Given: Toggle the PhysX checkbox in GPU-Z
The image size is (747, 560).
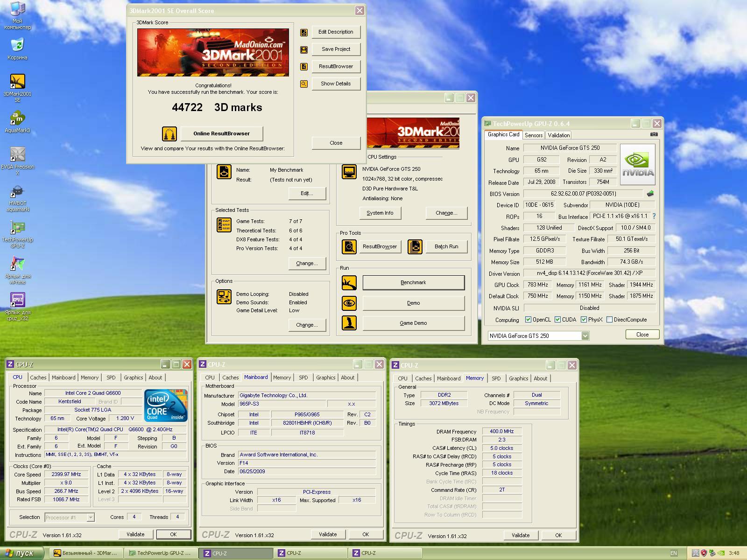Looking at the screenshot, I should pyautogui.click(x=584, y=320).
